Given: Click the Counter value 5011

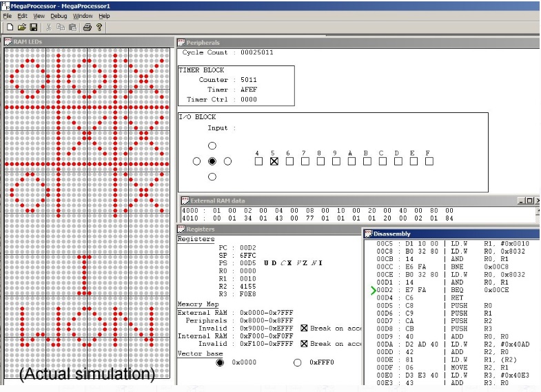Looking at the screenshot, I should (249, 80).
